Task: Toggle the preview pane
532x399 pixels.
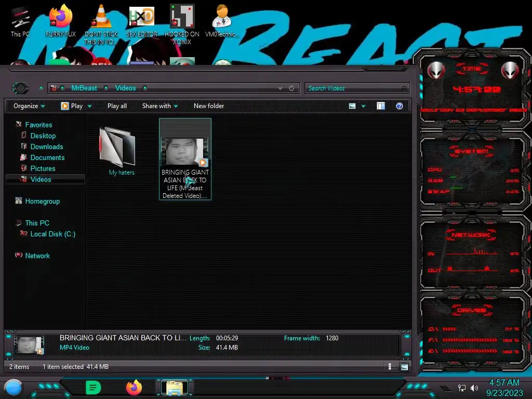Action: (x=381, y=106)
